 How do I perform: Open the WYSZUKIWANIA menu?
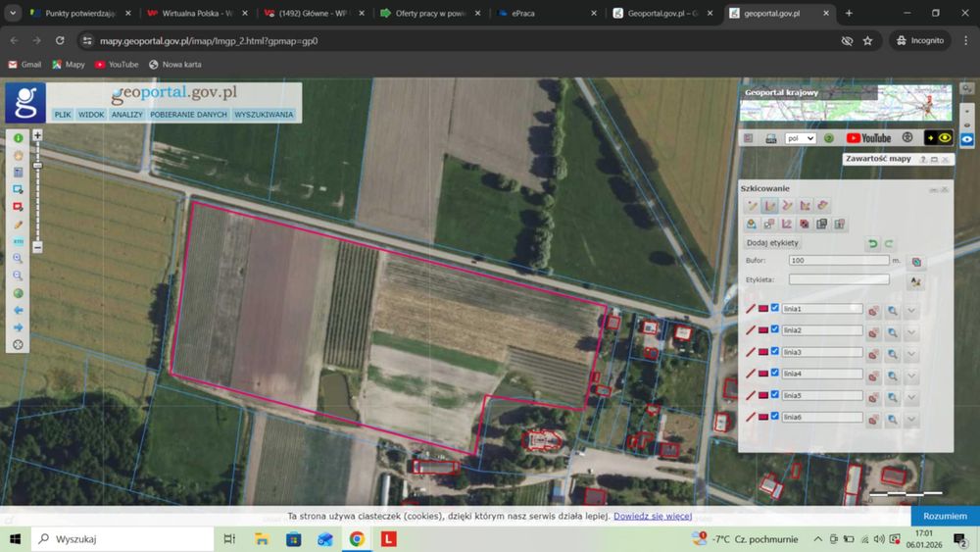point(264,115)
